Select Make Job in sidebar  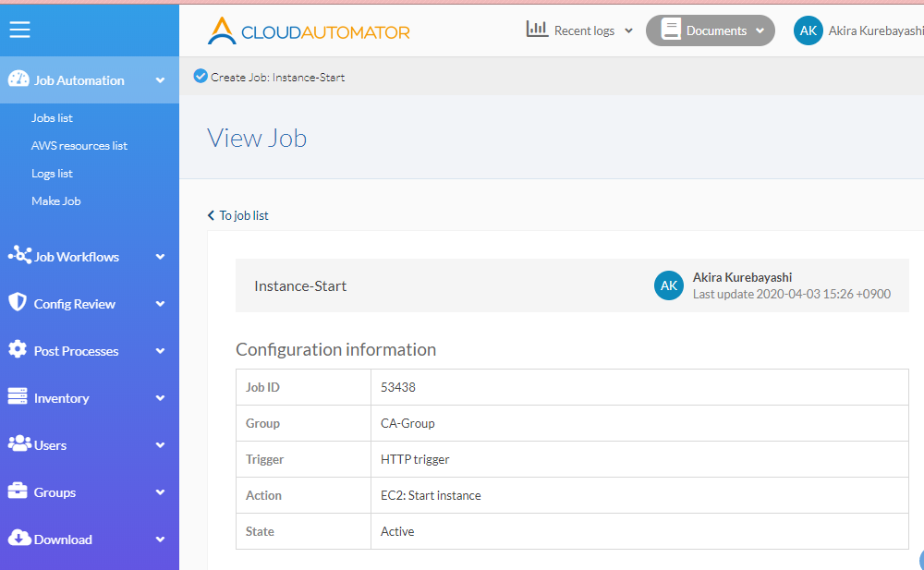click(x=56, y=201)
